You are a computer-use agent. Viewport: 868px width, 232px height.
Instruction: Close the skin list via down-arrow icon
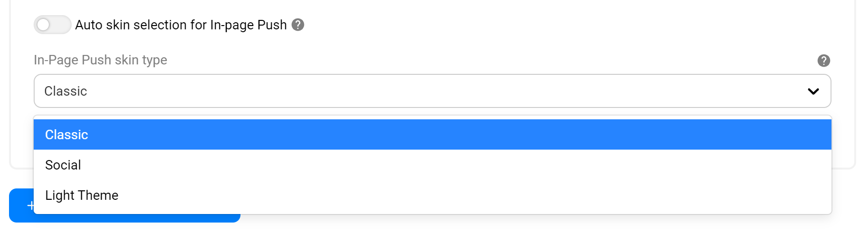click(x=813, y=91)
